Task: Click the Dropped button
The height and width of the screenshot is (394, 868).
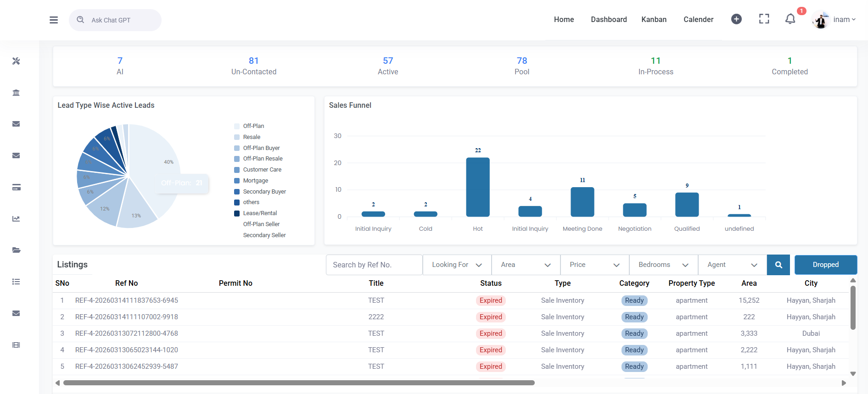Action: [x=825, y=265]
